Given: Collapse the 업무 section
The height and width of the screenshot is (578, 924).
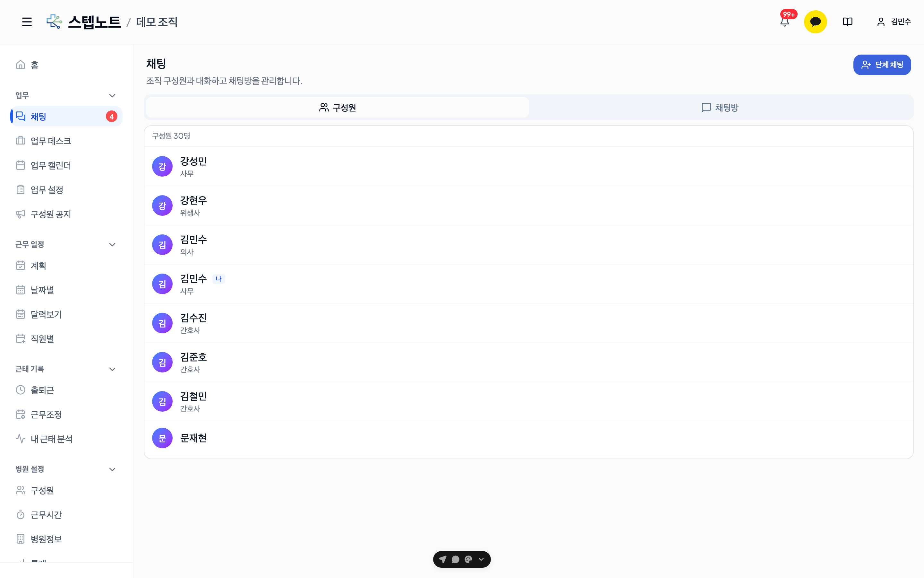Looking at the screenshot, I should tap(112, 95).
